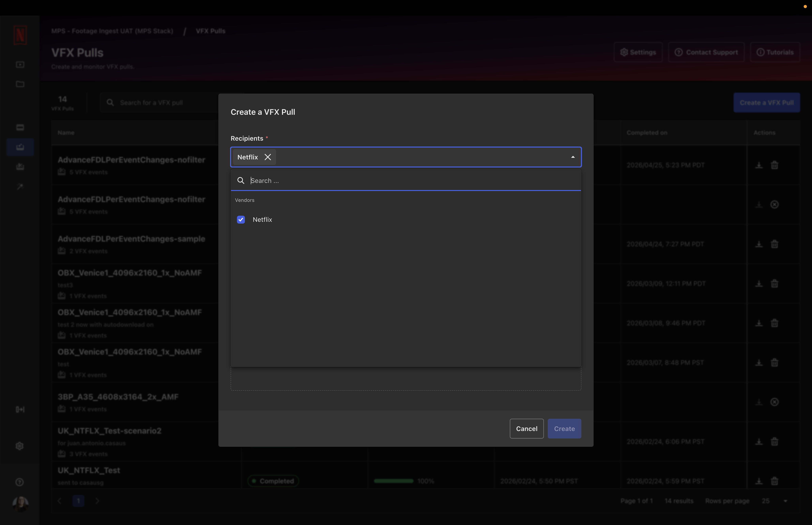
Task: Open the wand tool icon in sidebar
Action: (x=20, y=186)
